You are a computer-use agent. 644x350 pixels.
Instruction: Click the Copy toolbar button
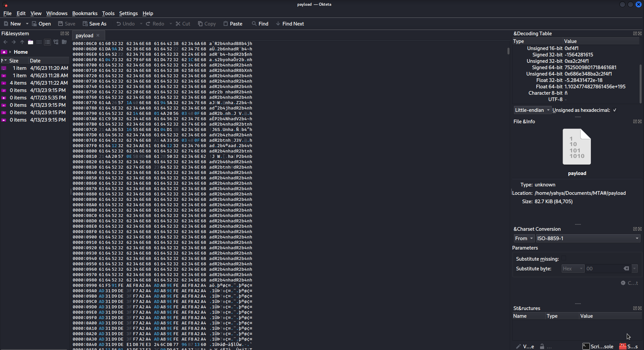pos(207,24)
